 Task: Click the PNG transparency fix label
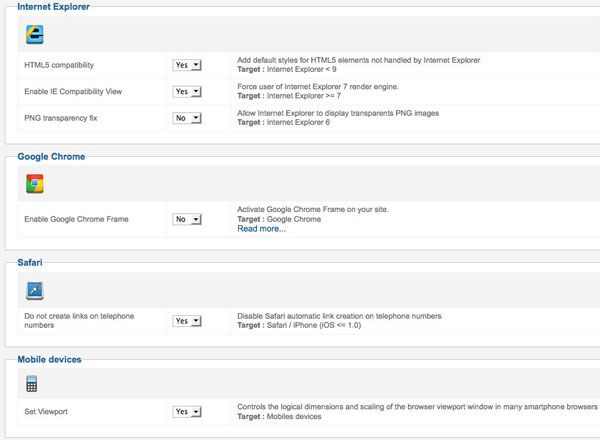point(61,118)
